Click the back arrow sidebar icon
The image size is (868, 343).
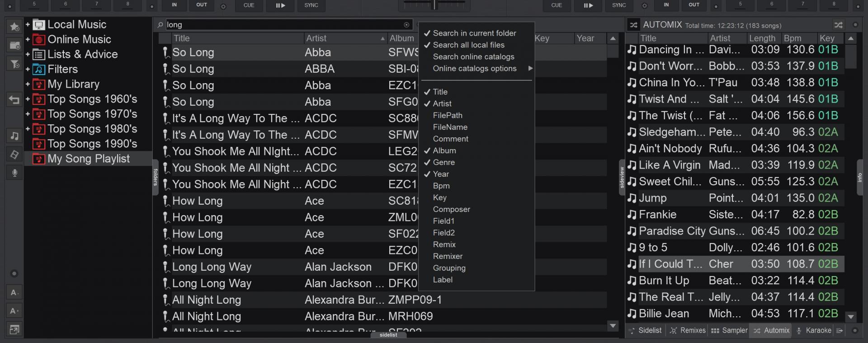(x=14, y=100)
